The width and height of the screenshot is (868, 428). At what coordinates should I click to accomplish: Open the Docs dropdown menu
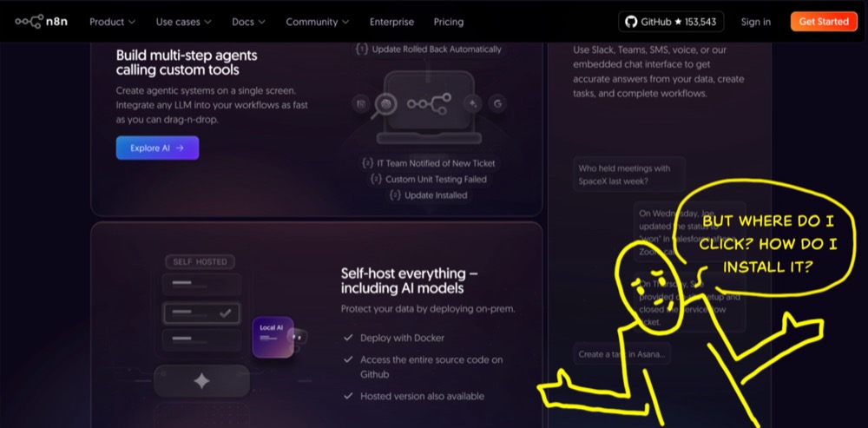(248, 22)
